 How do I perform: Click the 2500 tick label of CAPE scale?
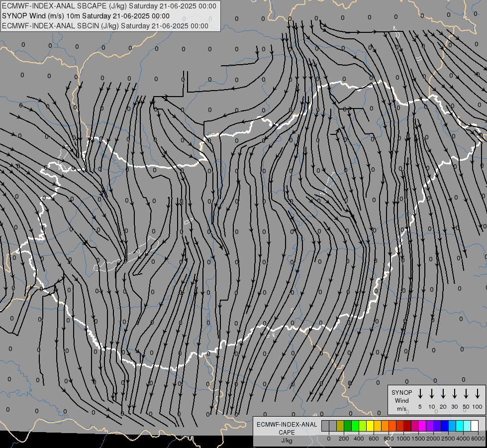pyautogui.click(x=448, y=439)
